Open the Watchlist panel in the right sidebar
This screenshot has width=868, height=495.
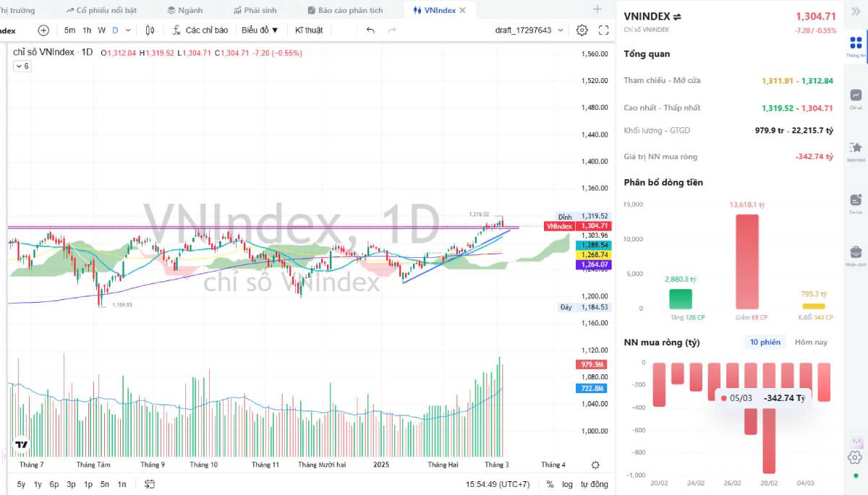[x=856, y=145]
